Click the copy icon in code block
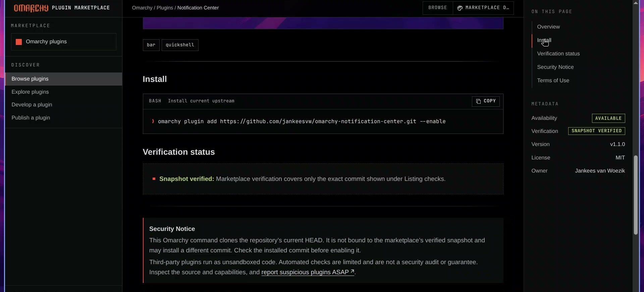Image resolution: width=644 pixels, height=292 pixels. (478, 101)
